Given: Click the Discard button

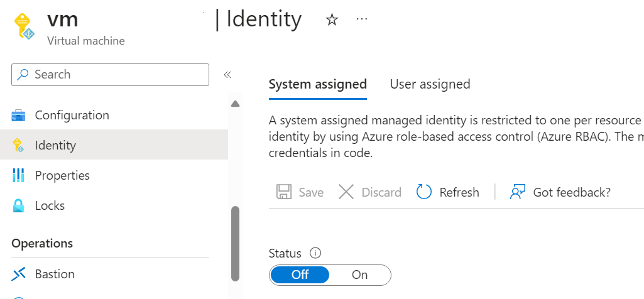Looking at the screenshot, I should [x=370, y=192].
